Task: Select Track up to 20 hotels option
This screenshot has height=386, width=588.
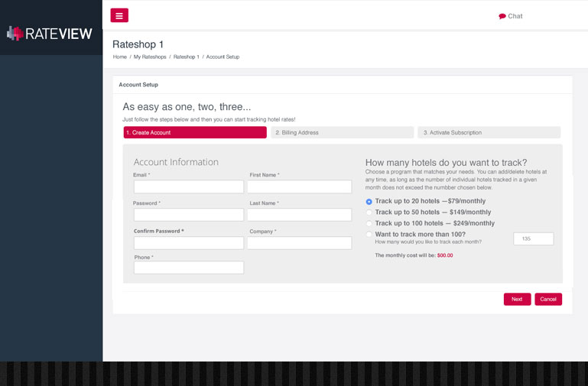Action: [369, 202]
